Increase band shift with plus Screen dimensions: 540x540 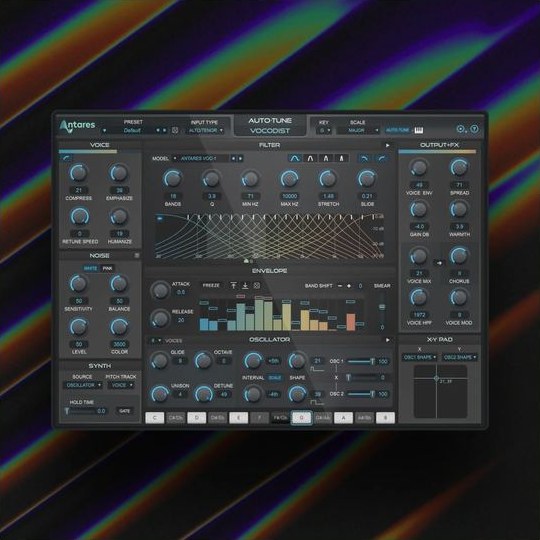point(349,286)
